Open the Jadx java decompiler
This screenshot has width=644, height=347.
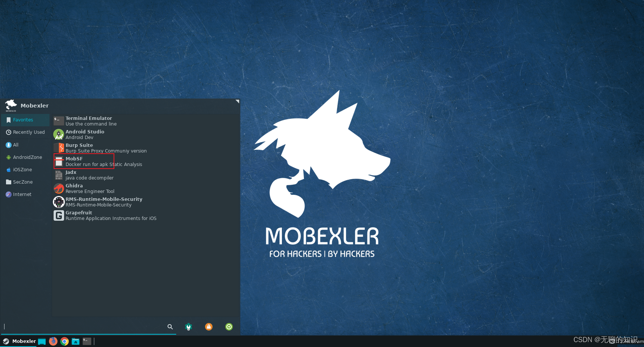[146, 175]
